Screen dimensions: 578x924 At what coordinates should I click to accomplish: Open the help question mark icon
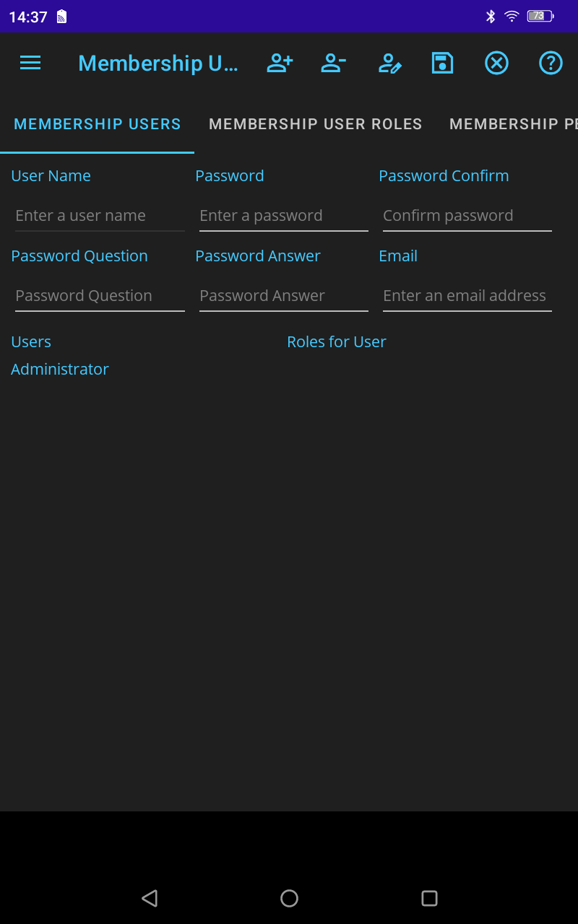(551, 63)
